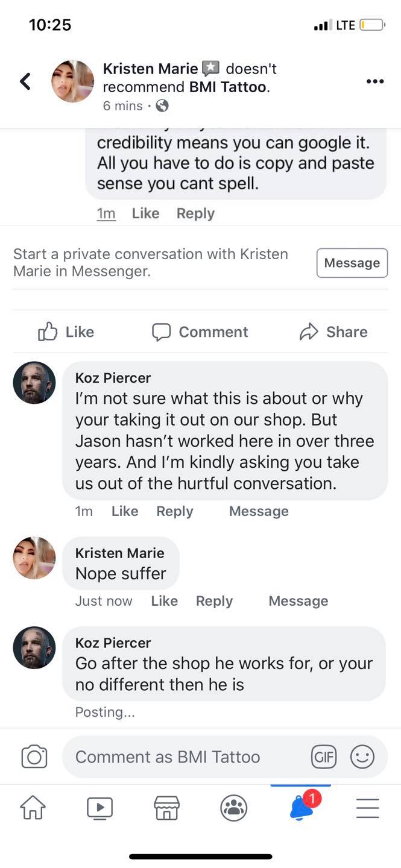Tap the camera icon to attach photo

point(34,757)
